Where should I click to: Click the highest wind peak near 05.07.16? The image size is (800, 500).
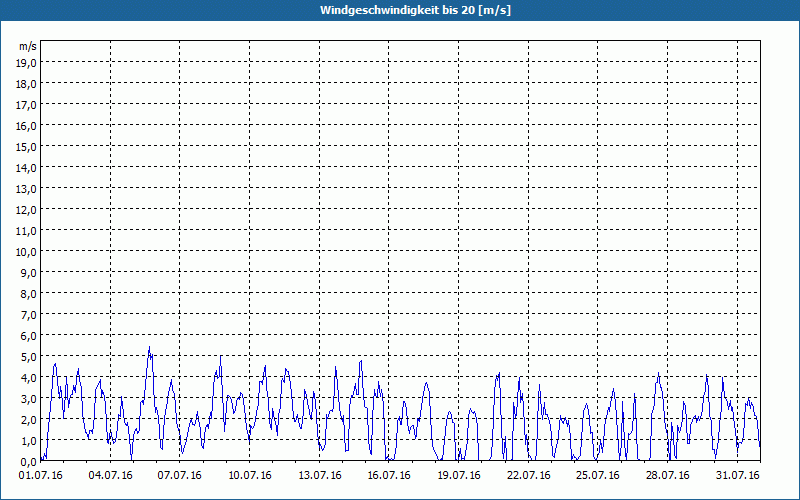(149, 347)
